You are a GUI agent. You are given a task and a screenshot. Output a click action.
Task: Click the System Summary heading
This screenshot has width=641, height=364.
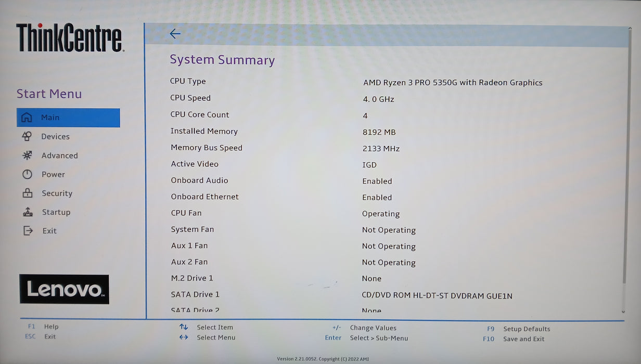click(222, 60)
